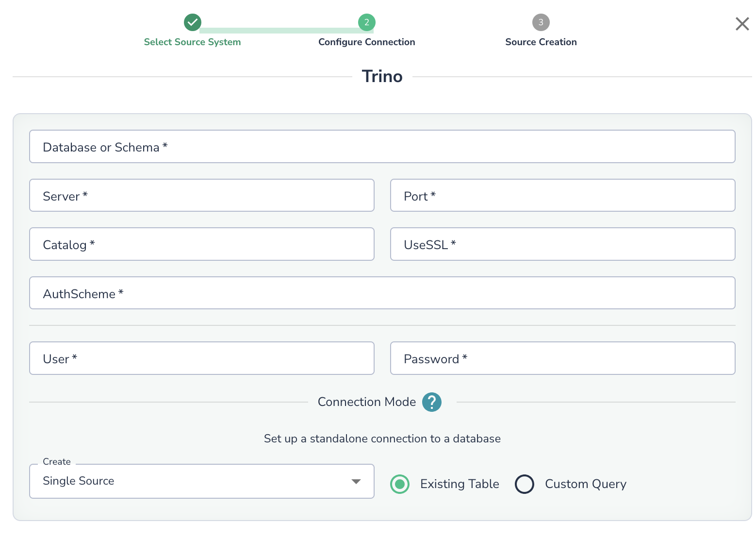The width and height of the screenshot is (756, 540).
Task: Click the UseSSL input field
Action: pyautogui.click(x=563, y=244)
